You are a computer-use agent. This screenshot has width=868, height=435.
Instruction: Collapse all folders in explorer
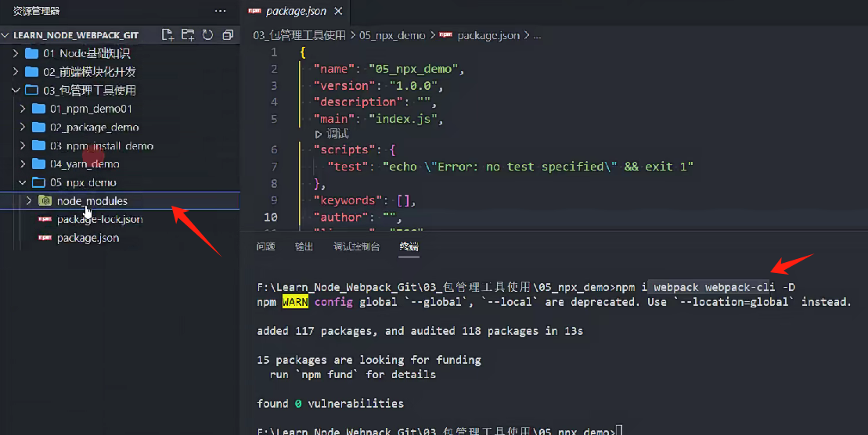tap(228, 35)
